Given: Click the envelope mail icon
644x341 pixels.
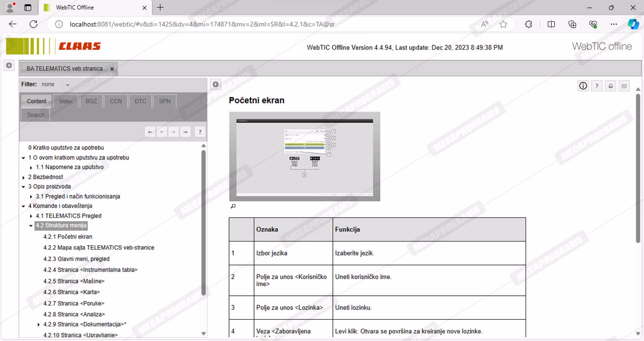Looking at the screenshot, I should [x=624, y=86].
